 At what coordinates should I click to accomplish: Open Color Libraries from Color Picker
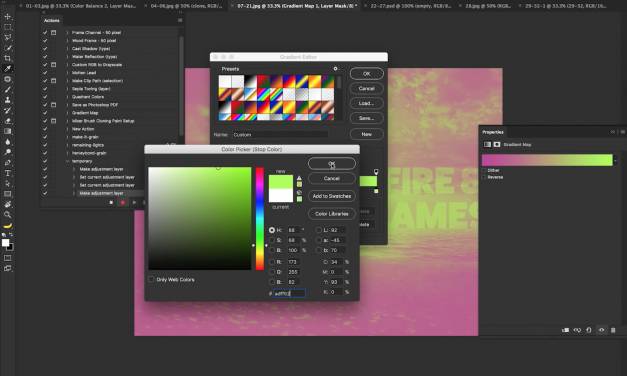331,214
